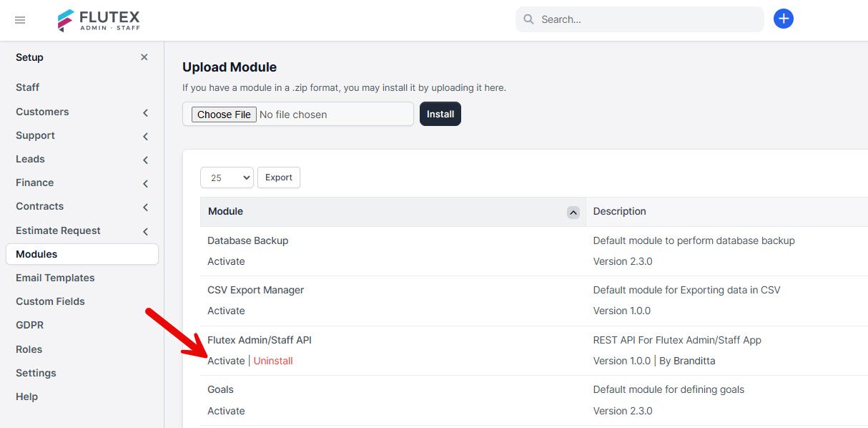Screen dimensions: 868x428
Task: Click the blue plus quick-create button
Action: [784, 19]
